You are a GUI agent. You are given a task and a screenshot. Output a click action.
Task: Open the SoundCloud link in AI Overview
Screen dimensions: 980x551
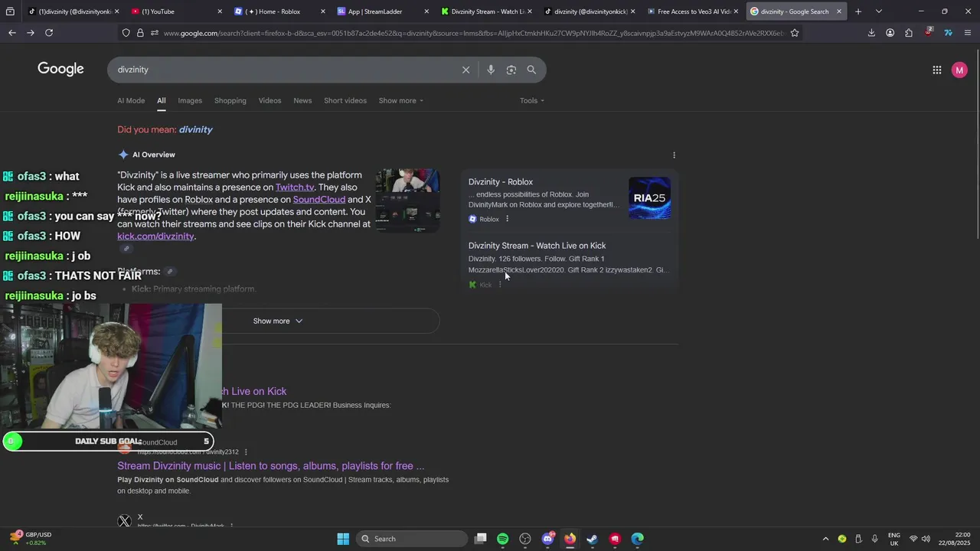point(319,199)
